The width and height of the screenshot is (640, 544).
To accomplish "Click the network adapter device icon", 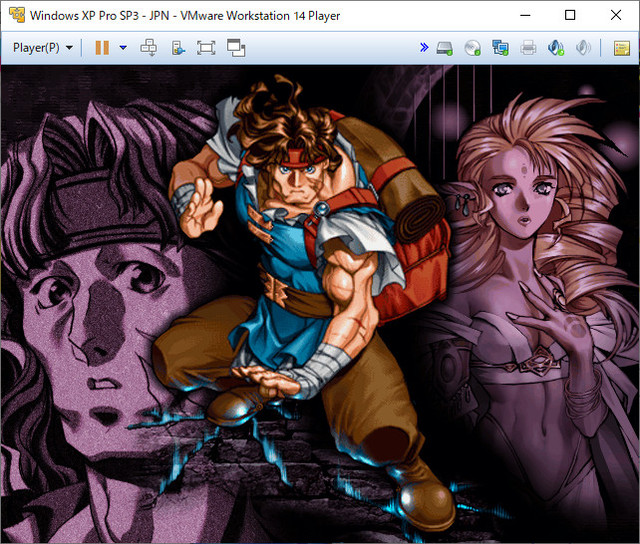I will [x=500, y=48].
